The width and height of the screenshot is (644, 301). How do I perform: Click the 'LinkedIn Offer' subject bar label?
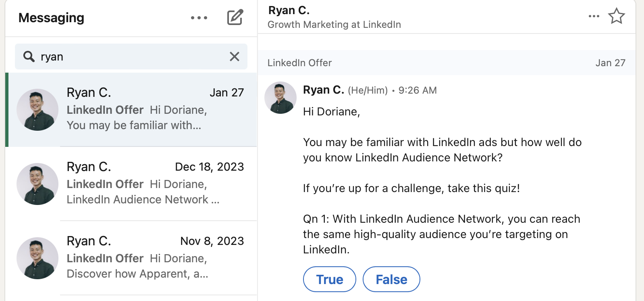click(x=299, y=63)
